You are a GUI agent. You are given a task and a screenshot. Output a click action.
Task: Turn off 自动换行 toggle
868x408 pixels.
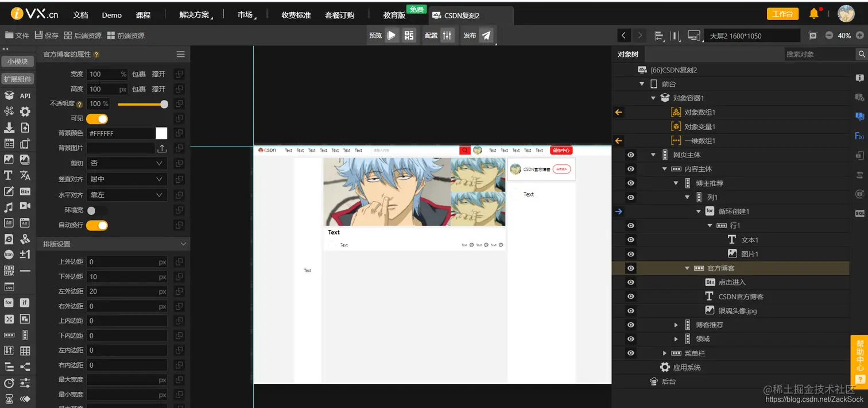click(97, 225)
